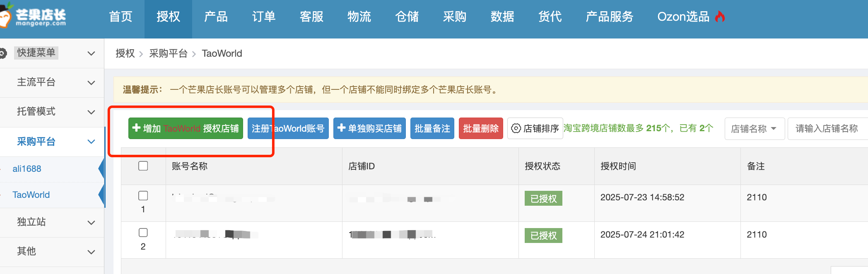
Task: Check the checkbox for row 1
Action: [x=143, y=195]
